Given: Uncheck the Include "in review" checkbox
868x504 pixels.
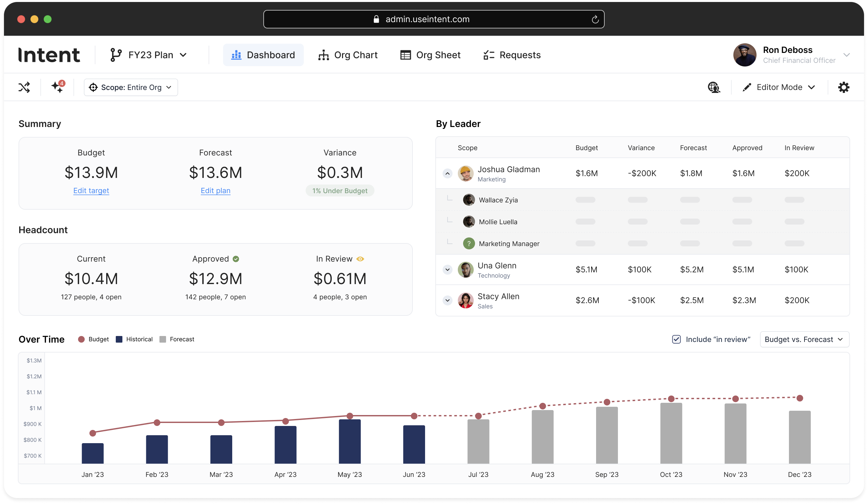Looking at the screenshot, I should 676,339.
